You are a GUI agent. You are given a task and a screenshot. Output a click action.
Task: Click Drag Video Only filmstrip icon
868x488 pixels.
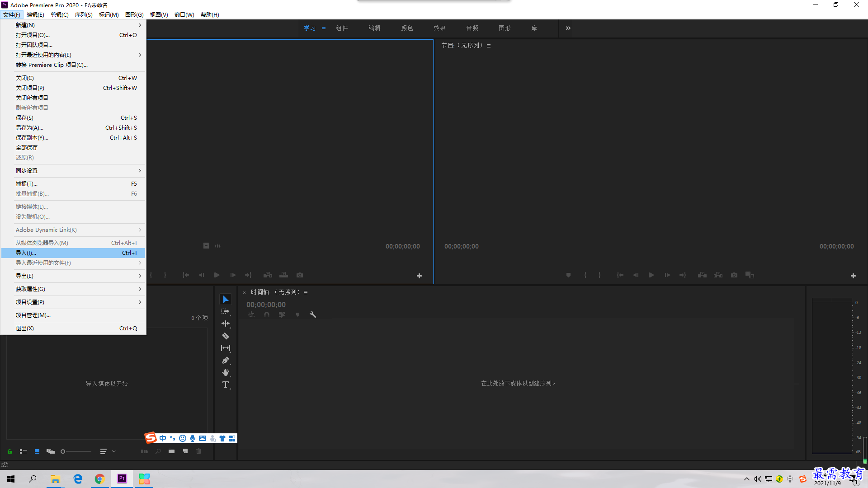tap(206, 246)
